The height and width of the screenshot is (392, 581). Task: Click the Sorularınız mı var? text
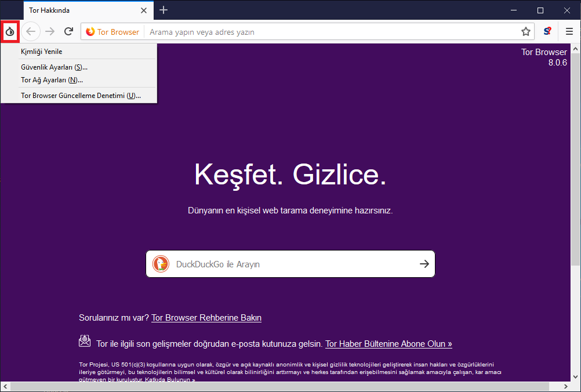point(114,318)
